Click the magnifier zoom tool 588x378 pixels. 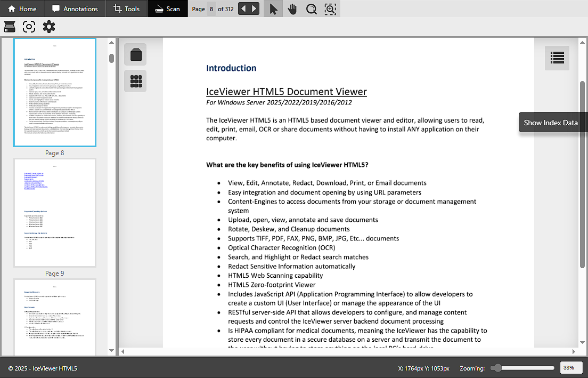[x=312, y=9]
